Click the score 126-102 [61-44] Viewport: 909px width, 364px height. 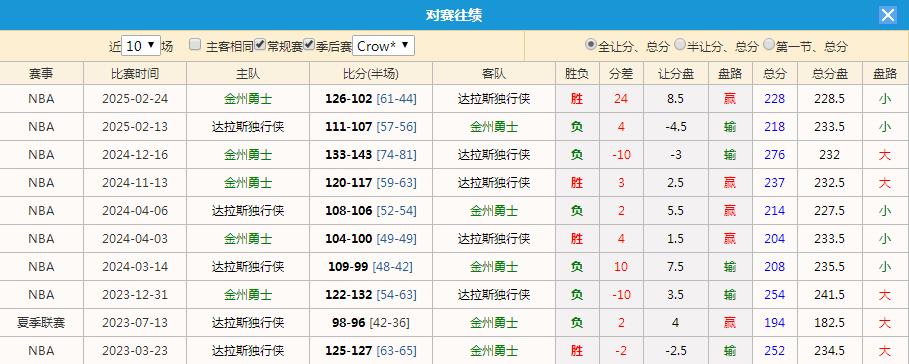coord(371,99)
